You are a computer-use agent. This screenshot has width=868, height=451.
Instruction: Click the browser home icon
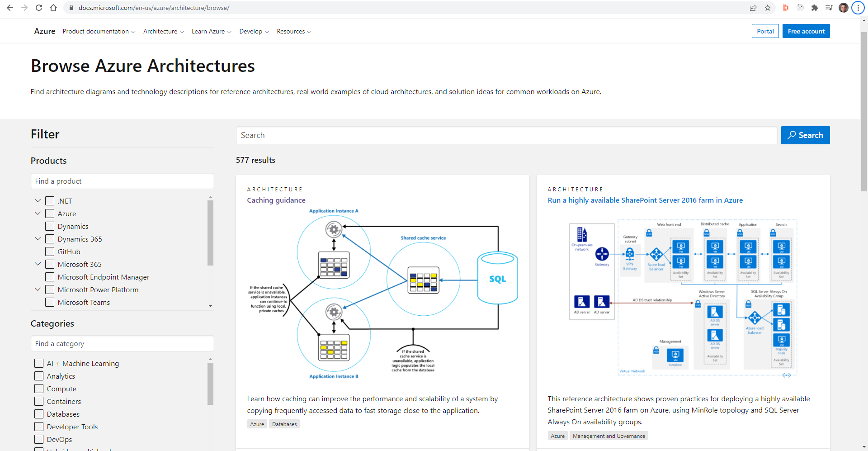tap(53, 8)
